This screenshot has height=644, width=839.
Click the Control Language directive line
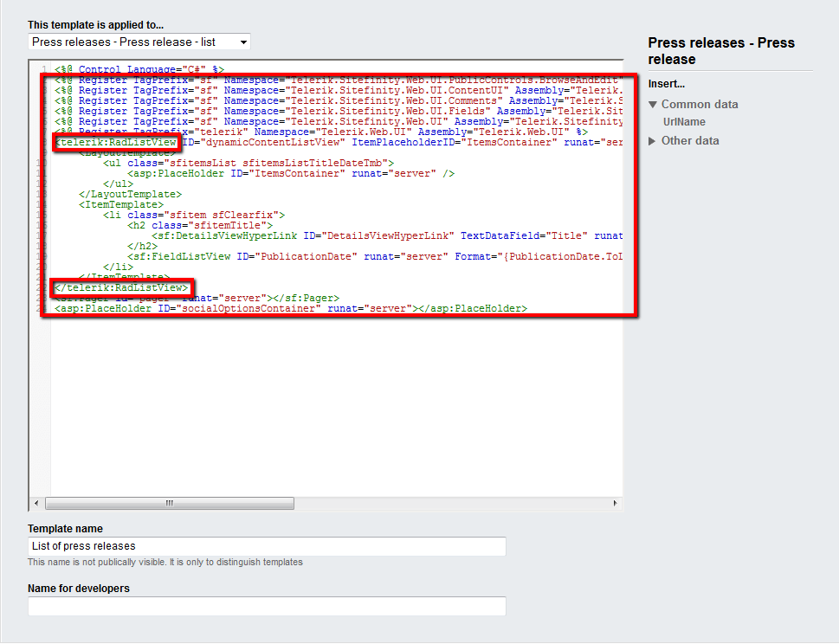tap(139, 69)
